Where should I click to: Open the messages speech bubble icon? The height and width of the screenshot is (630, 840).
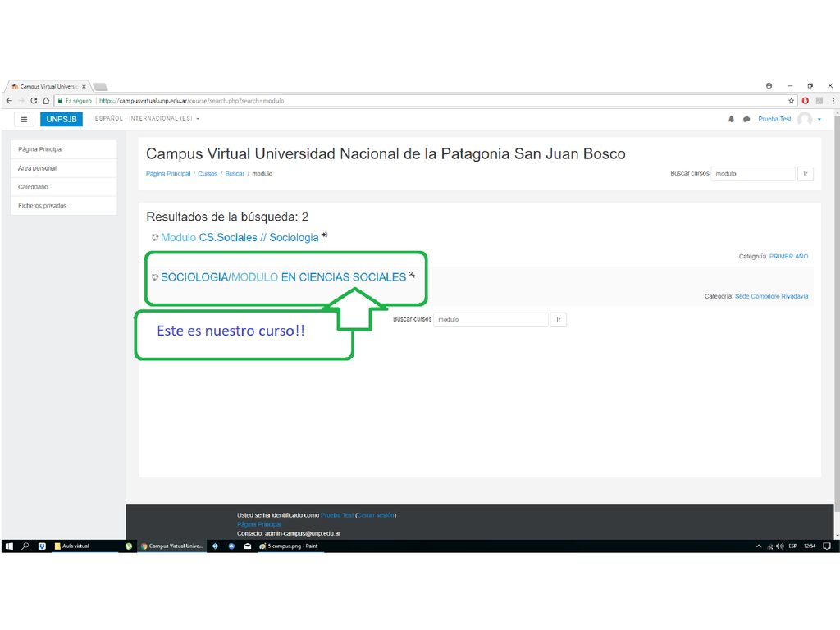[746, 119]
